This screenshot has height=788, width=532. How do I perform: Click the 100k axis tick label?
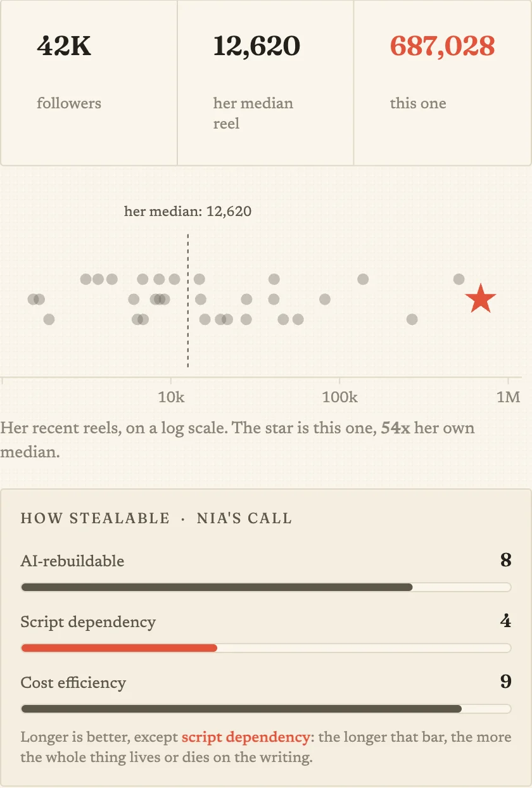339,397
